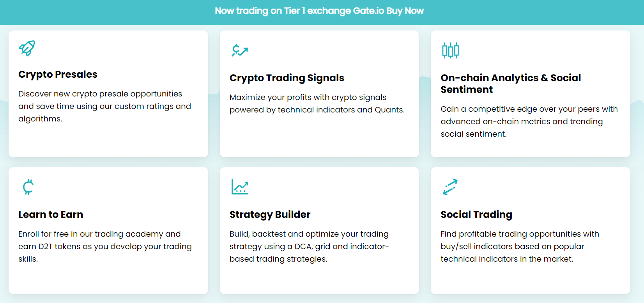Viewport: 644px width, 303px height.
Task: Click the DCA grid strategy description
Action: (309, 246)
